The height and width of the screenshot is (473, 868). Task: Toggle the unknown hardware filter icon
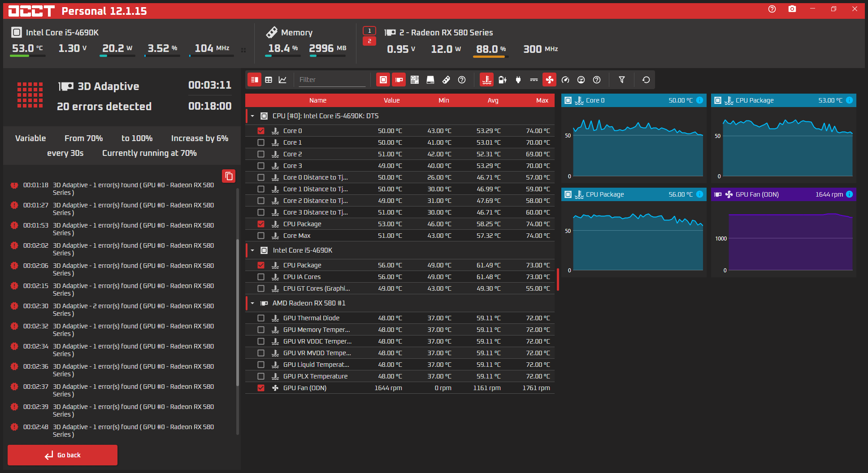[x=462, y=80]
